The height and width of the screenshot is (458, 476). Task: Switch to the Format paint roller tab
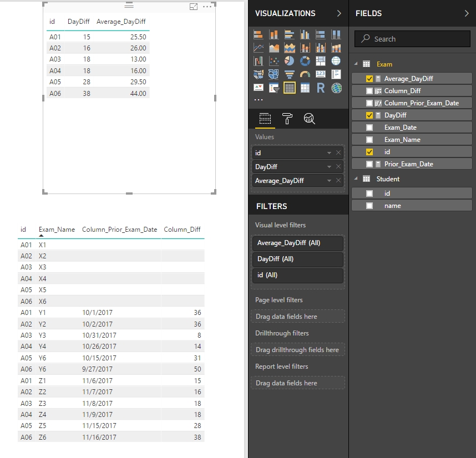[287, 119]
